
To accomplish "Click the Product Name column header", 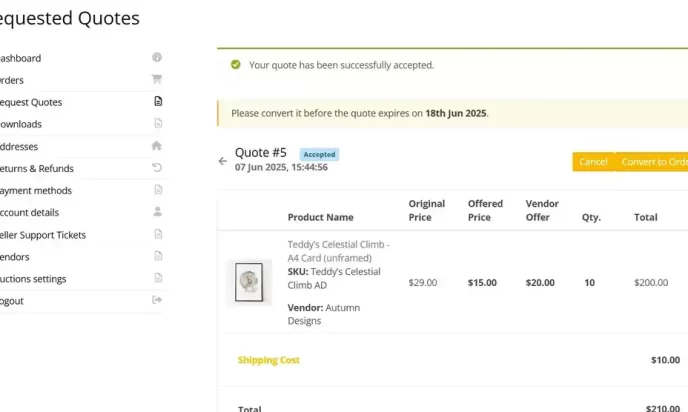I will click(320, 217).
